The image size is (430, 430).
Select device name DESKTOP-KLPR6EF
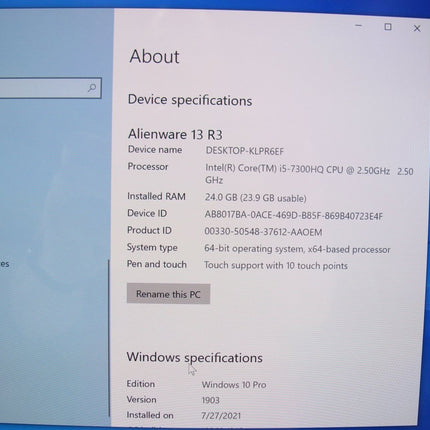tap(245, 151)
